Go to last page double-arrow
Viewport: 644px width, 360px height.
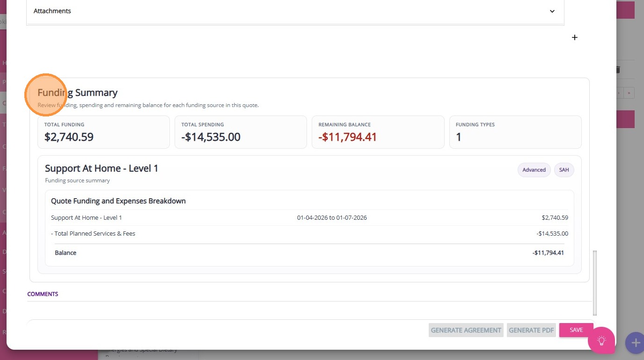[629, 93]
